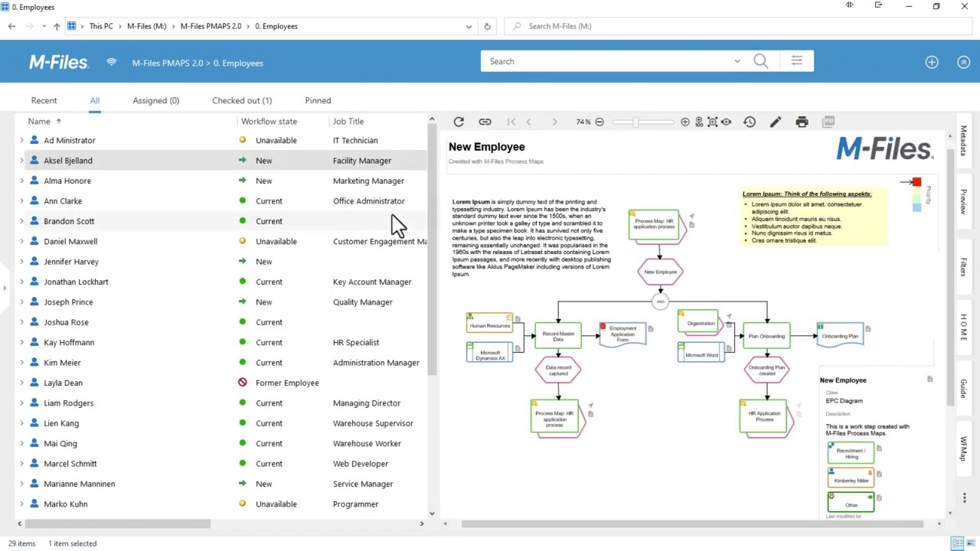The height and width of the screenshot is (551, 980).
Task: Click the M-Files logo home
Action: (x=59, y=63)
